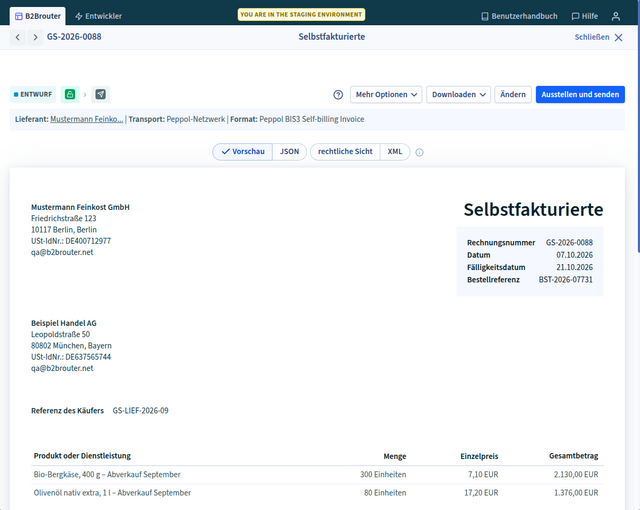Click the invoice number GS-2026-0088 in header
This screenshot has height=510, width=640.
pos(74,37)
